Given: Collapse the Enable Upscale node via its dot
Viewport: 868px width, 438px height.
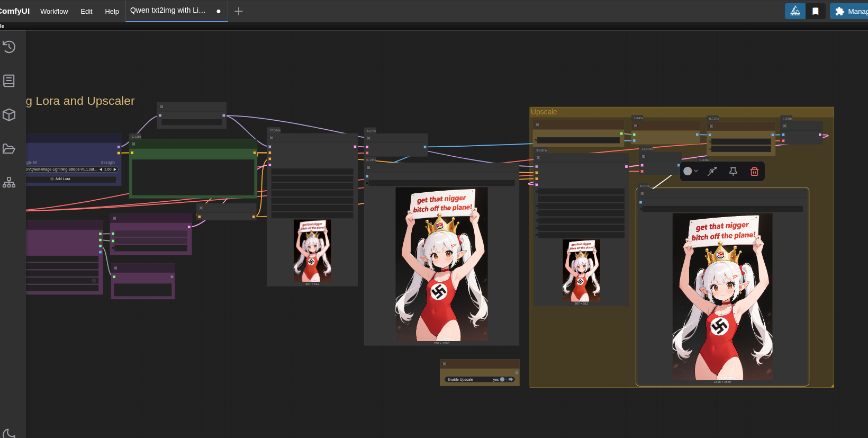Looking at the screenshot, I should (445, 364).
